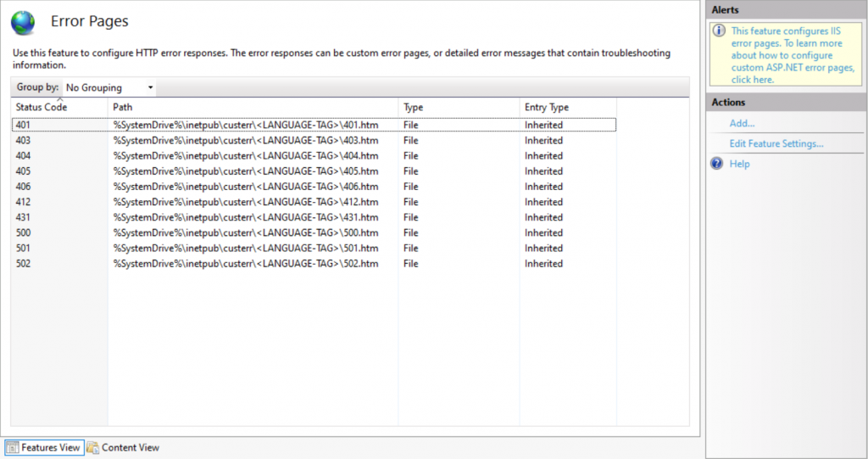Click the Add... action link
Viewport: 868px width, 459px height.
(742, 123)
